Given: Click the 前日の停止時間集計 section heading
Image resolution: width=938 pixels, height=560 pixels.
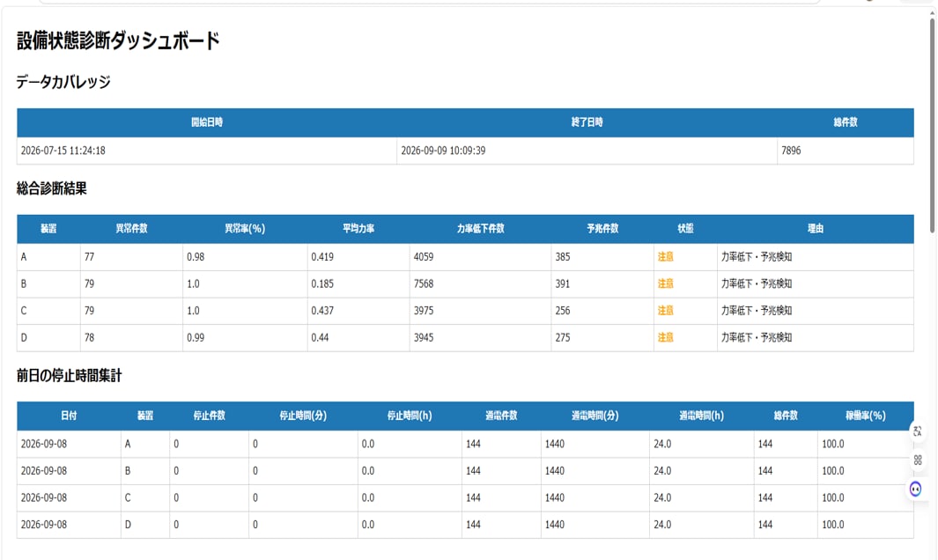Looking at the screenshot, I should pyautogui.click(x=69, y=376).
